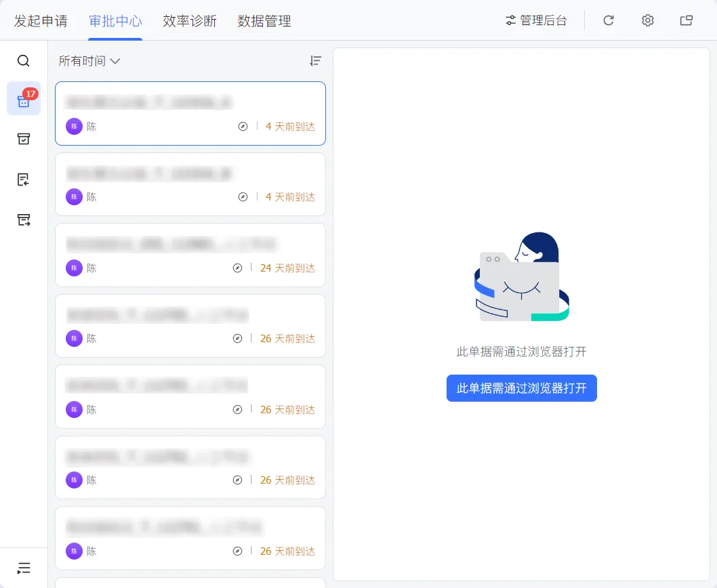Refresh the page with the circular arrow icon
Viewport: 717px width, 588px height.
[608, 20]
